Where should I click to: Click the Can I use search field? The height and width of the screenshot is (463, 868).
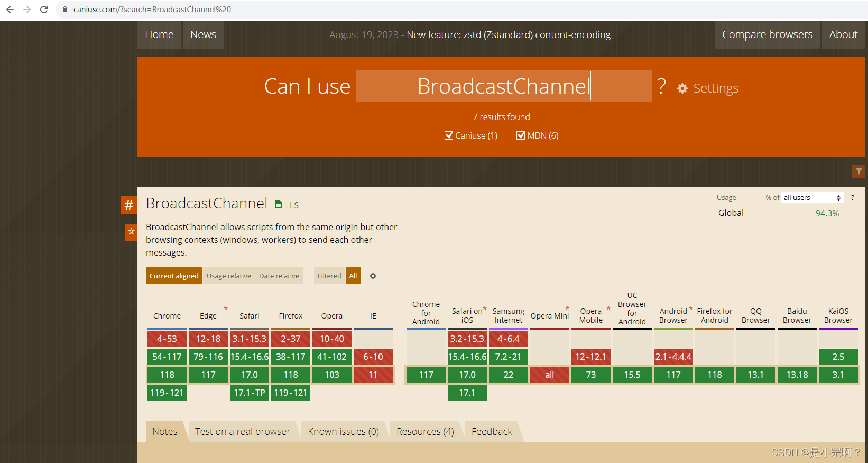pos(504,86)
